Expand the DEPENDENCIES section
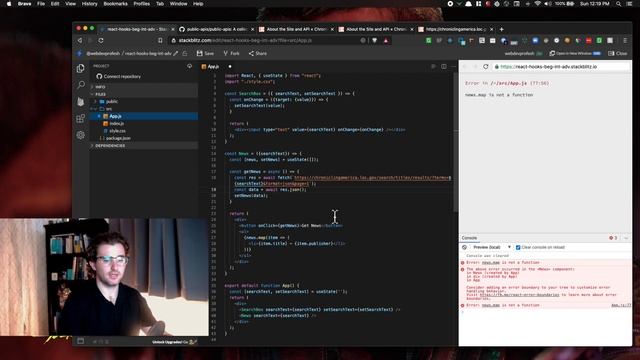This screenshot has height=360, width=640. click(x=144, y=145)
